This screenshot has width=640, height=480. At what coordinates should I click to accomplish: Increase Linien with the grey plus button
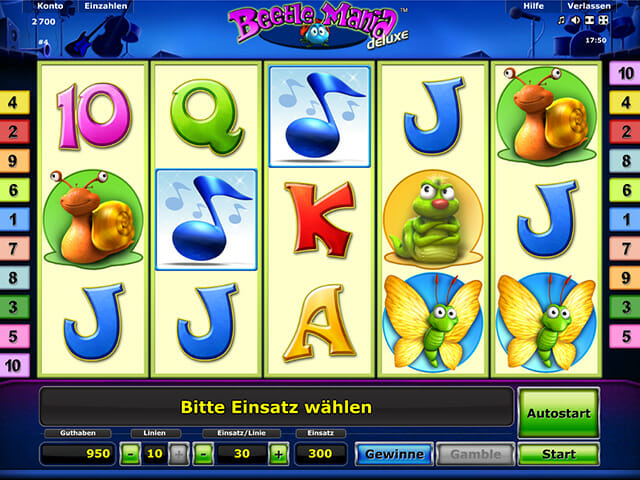[x=179, y=454]
